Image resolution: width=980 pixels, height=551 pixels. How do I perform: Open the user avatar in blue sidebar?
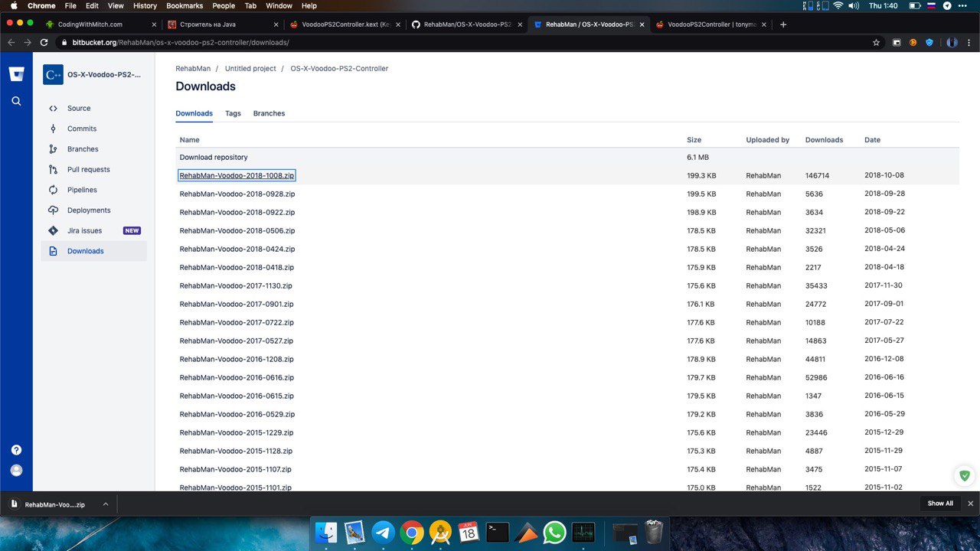16,471
